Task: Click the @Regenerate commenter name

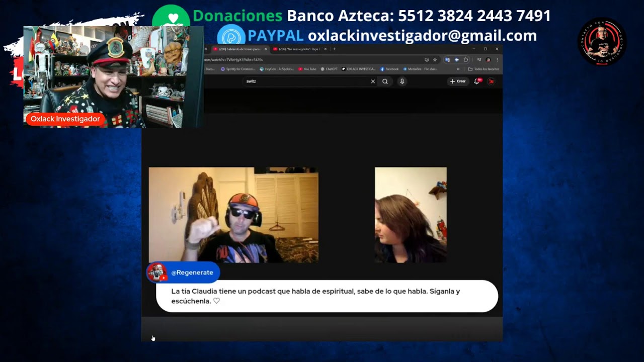Action: pyautogui.click(x=192, y=273)
